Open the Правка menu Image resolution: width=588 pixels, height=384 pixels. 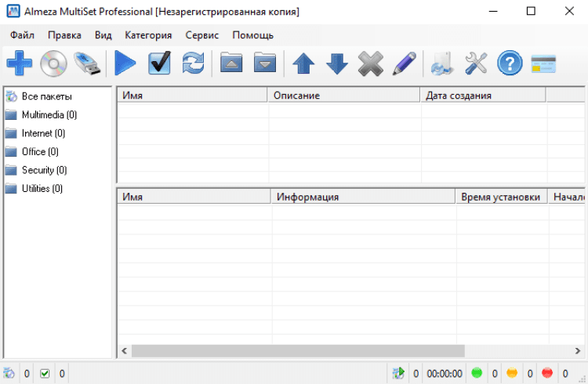point(64,35)
